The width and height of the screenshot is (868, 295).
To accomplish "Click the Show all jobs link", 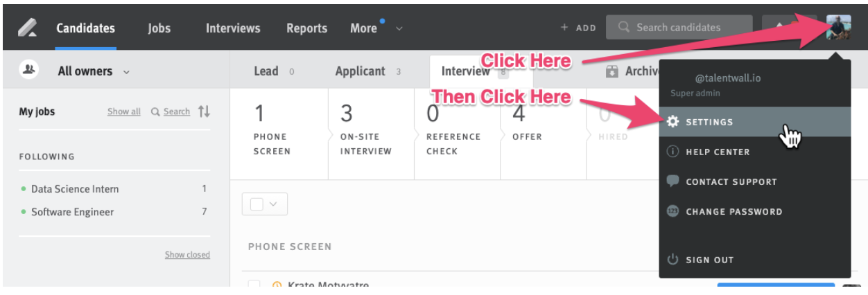I will point(124,111).
